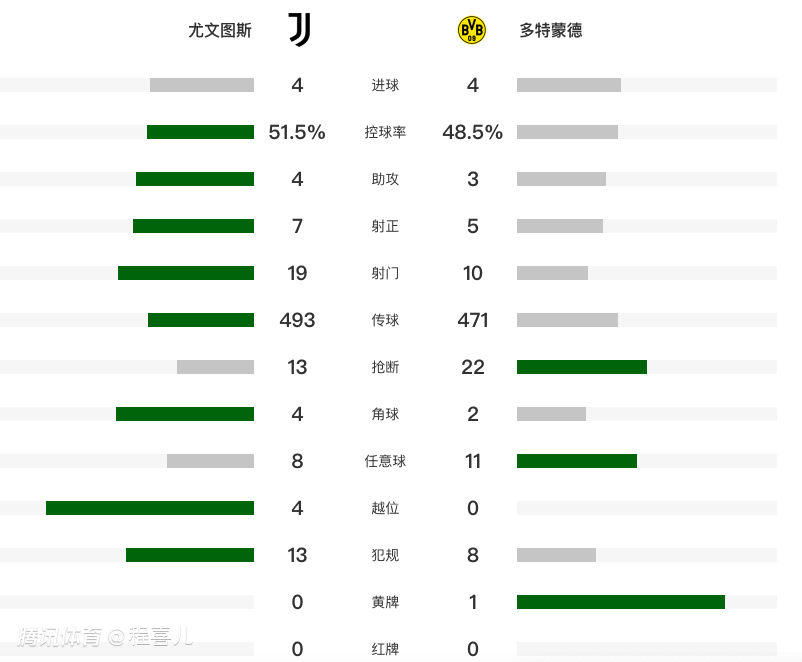Click the 助攻 stat label
This screenshot has height=662, width=802.
[x=385, y=179]
